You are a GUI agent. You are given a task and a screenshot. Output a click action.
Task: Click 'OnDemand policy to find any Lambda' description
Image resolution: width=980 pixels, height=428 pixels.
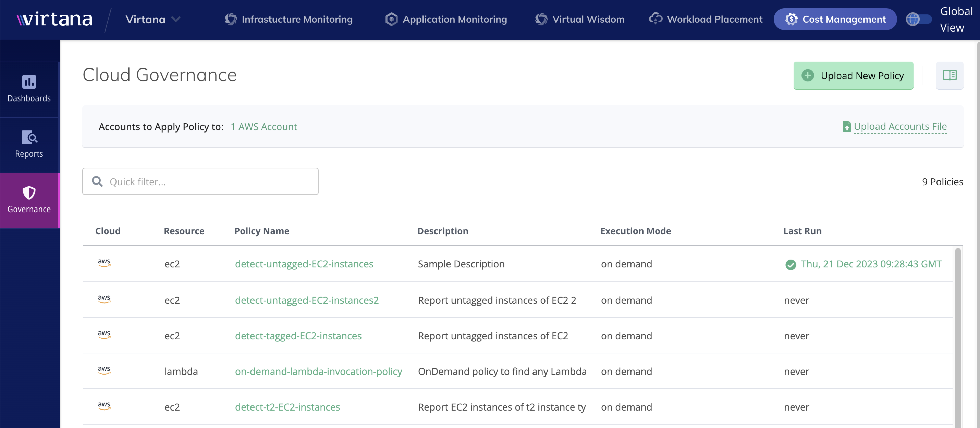coord(502,371)
